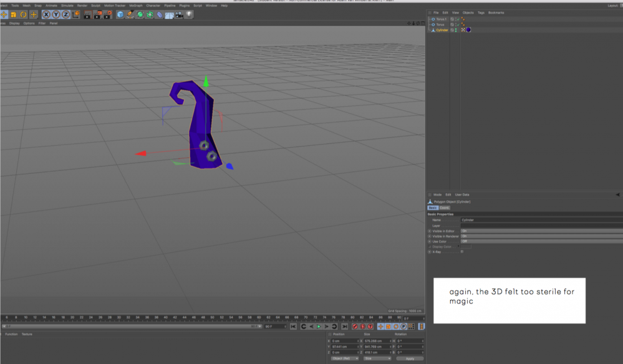Viewport: 623px width, 364px height.
Task: Step back one frame
Action: (311, 326)
